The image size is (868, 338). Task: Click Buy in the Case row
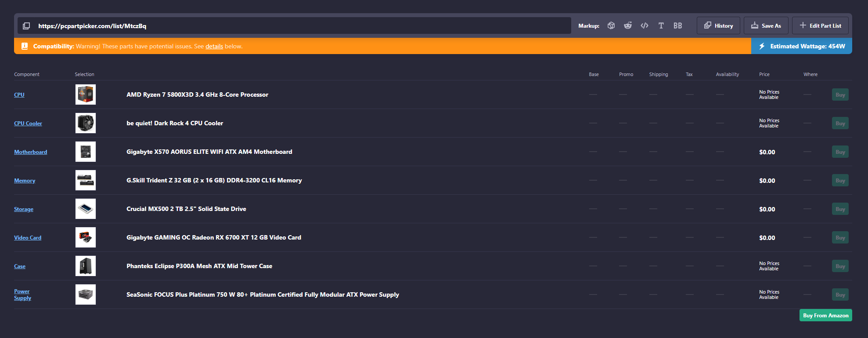pyautogui.click(x=840, y=266)
